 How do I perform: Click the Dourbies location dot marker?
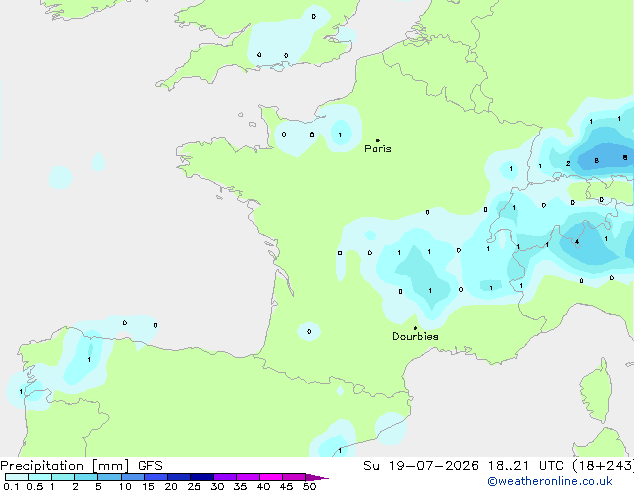415,328
